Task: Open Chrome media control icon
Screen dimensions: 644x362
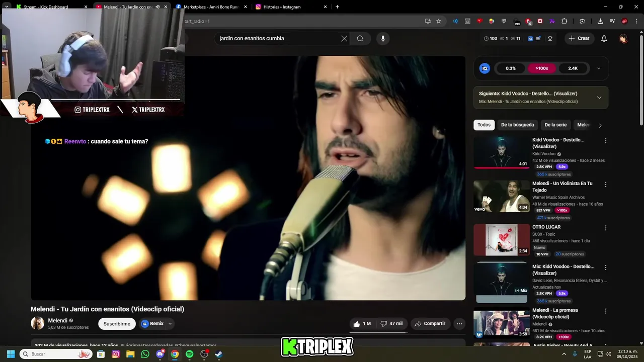Action: (x=612, y=21)
